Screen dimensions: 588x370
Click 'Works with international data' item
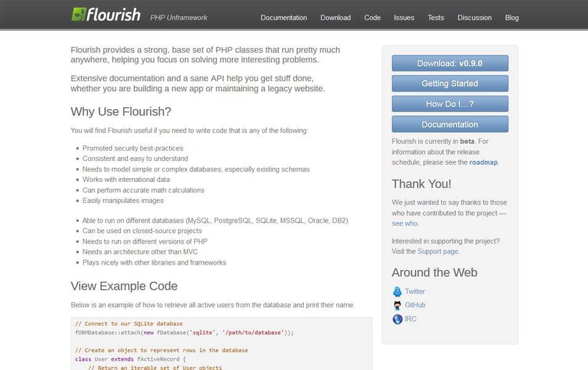tap(126, 179)
